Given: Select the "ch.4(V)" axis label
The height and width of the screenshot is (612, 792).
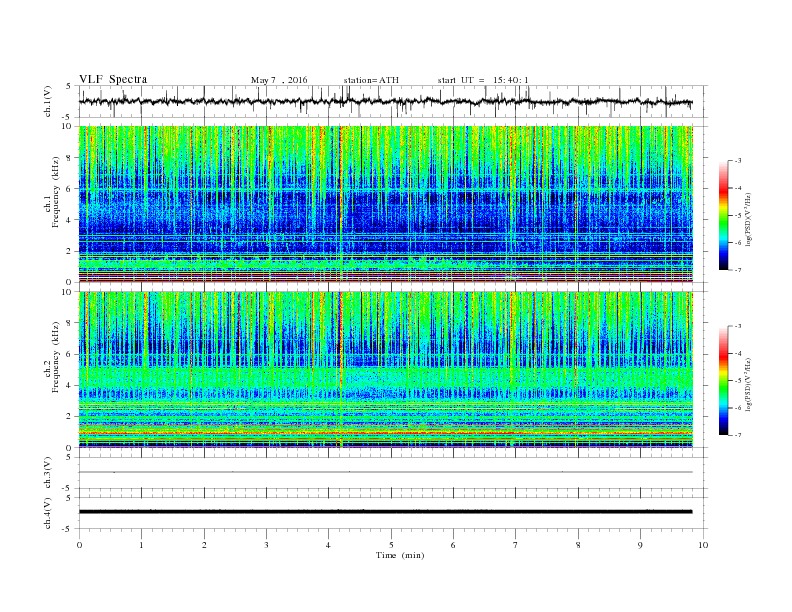Looking at the screenshot, I should coord(48,513).
